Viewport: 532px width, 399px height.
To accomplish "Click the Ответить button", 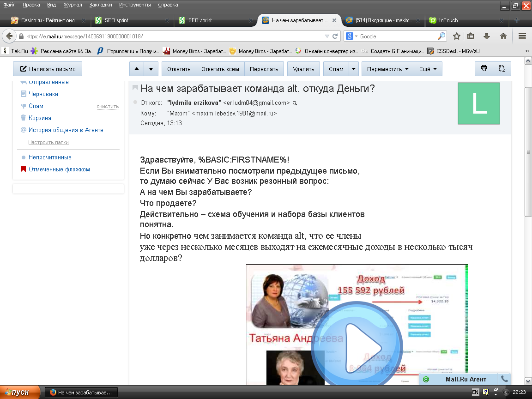I will (179, 69).
